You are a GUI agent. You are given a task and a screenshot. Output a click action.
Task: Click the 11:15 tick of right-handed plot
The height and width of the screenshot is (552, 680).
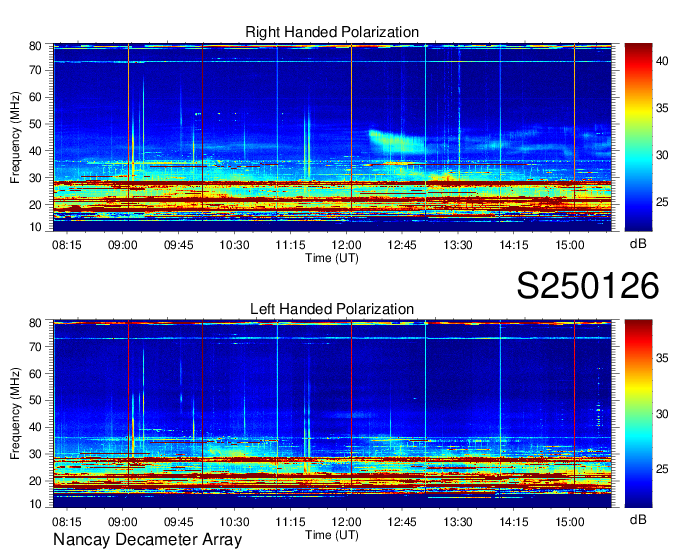pos(291,245)
